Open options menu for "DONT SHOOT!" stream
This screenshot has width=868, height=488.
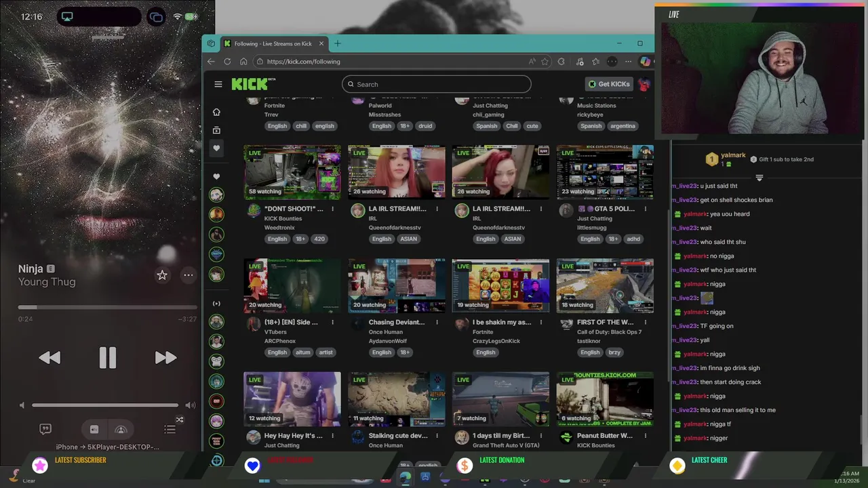point(332,209)
